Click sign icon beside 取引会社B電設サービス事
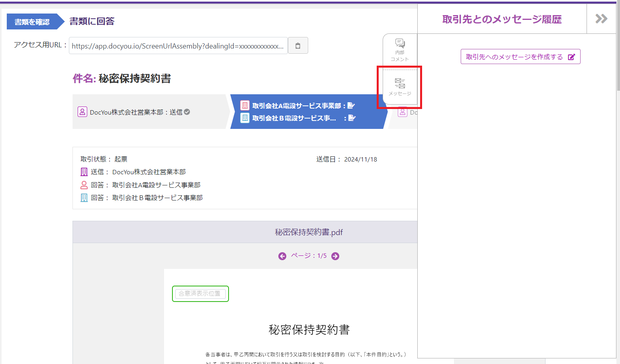 click(352, 118)
